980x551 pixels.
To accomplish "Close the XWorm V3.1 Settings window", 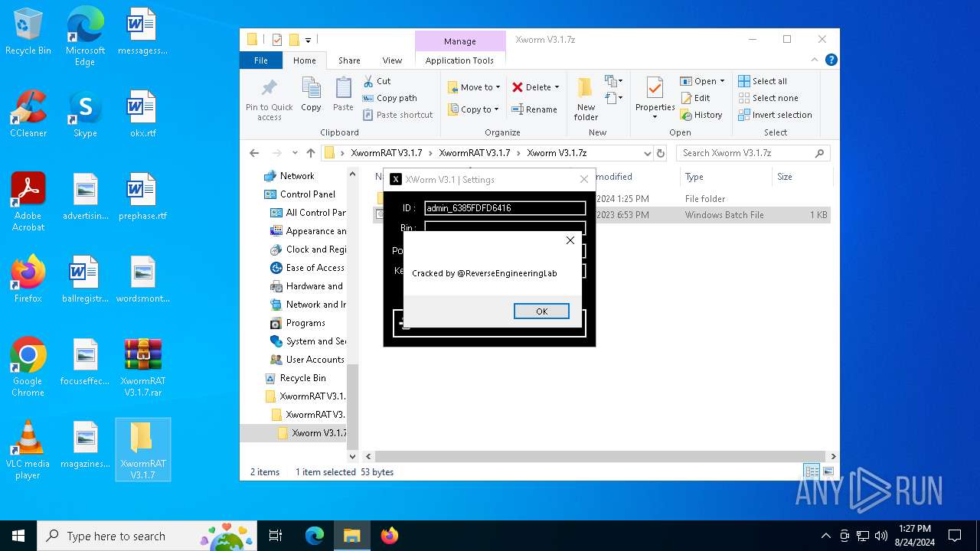I will pos(584,180).
